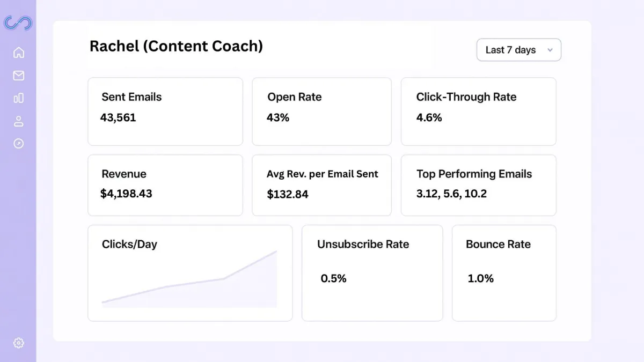Open the Click-Through Rate card
This screenshot has height=362, width=644.
pyautogui.click(x=478, y=112)
